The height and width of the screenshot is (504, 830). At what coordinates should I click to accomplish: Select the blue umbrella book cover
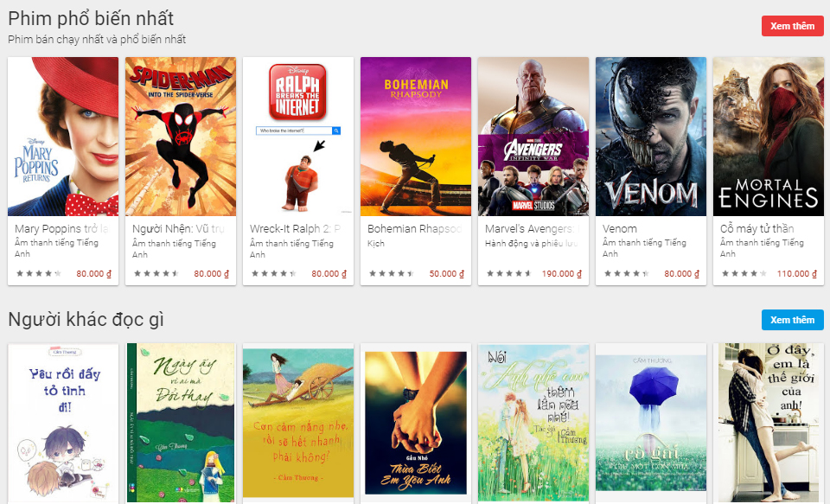click(651, 424)
